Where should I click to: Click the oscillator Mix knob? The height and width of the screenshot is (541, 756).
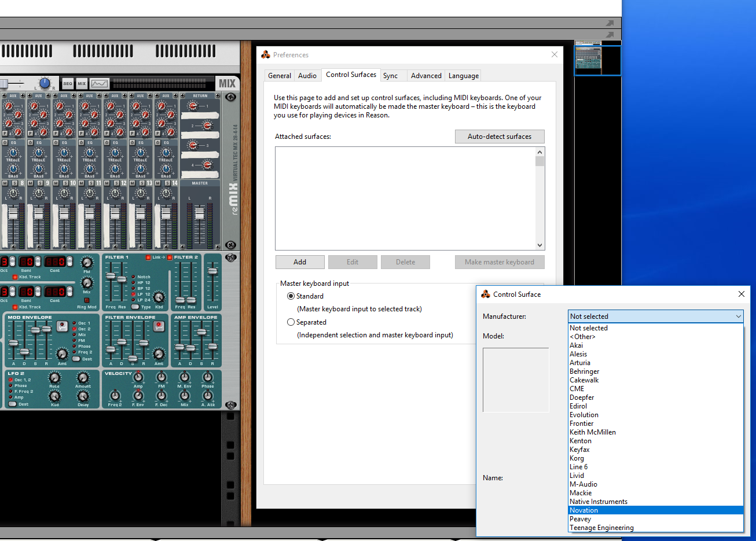87,283
